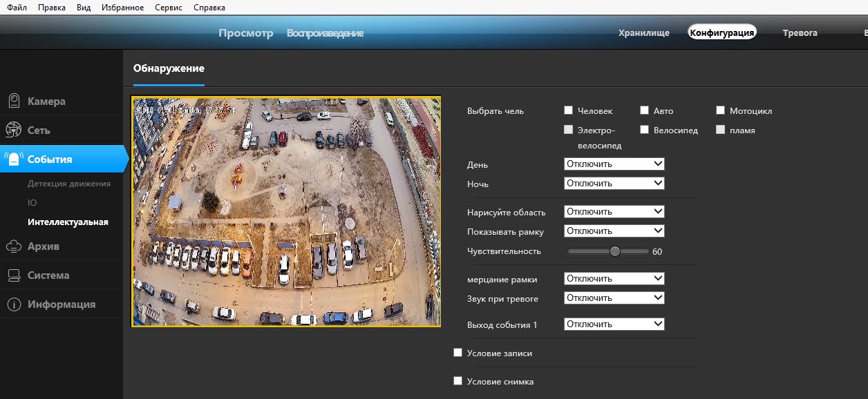Click the Архив cloud icon

13,246
